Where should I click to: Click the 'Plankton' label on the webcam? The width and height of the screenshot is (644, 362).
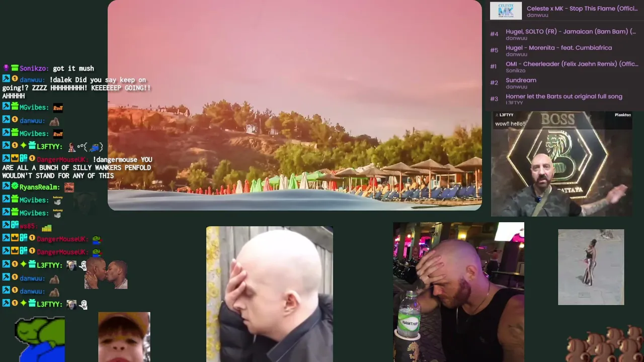tap(622, 115)
